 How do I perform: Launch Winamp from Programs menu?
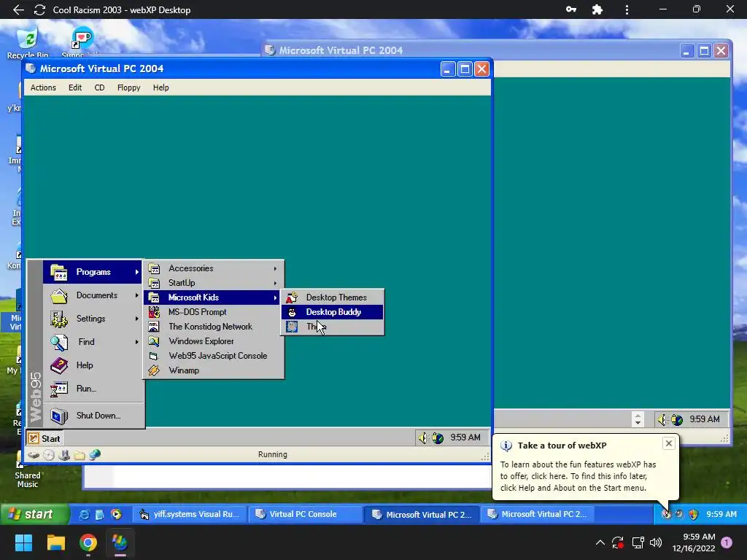tap(214, 370)
